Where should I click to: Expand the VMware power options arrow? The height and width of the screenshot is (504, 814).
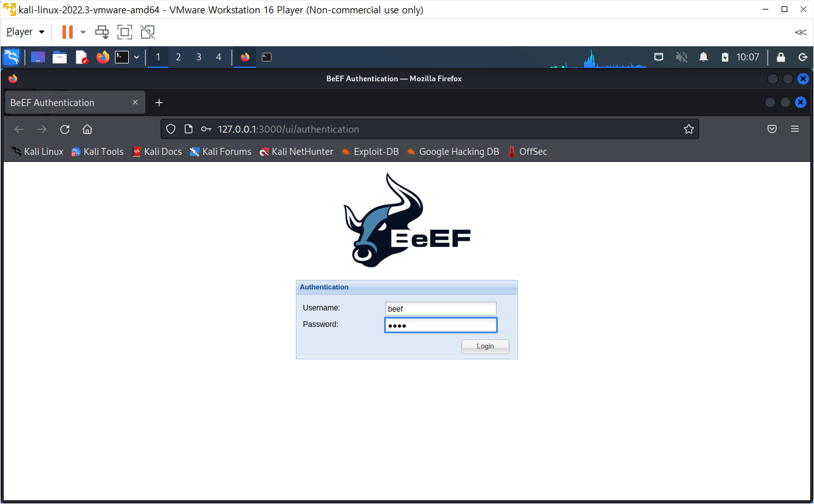[x=83, y=32]
